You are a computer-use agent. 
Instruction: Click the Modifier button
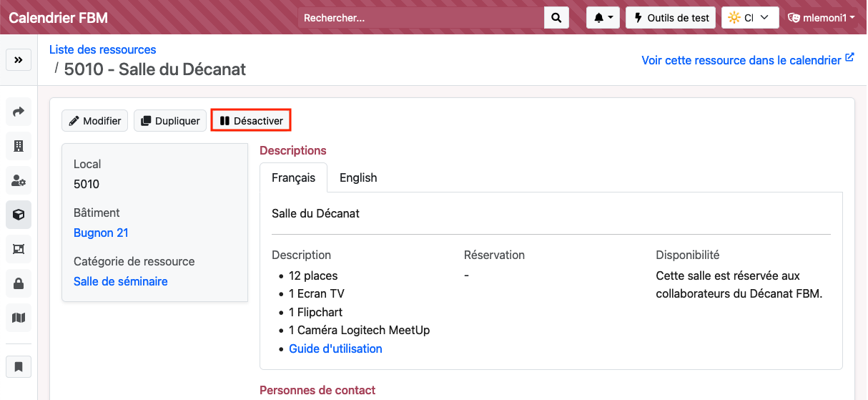pyautogui.click(x=94, y=121)
